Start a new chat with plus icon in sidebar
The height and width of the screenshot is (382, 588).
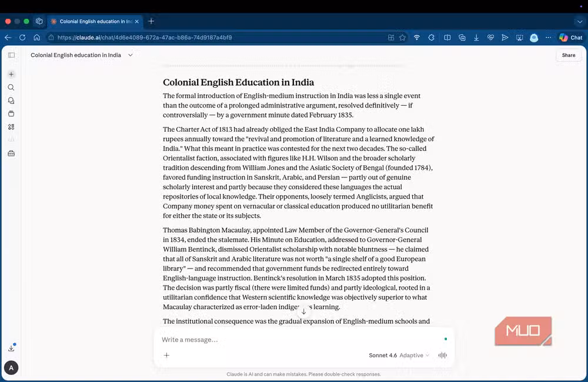click(11, 74)
